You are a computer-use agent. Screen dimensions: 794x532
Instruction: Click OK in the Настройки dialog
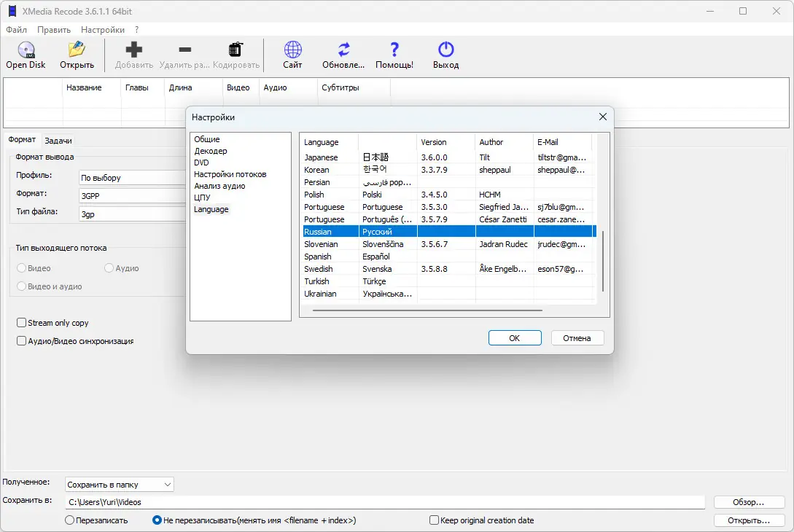coord(515,338)
